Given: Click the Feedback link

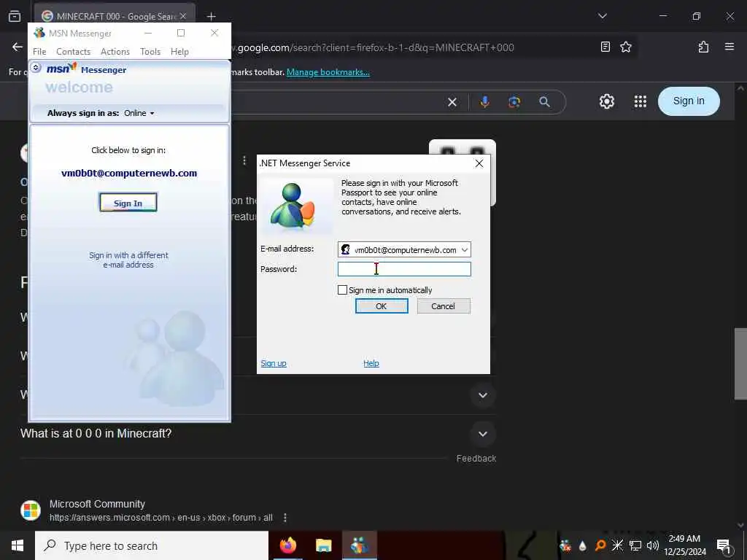Looking at the screenshot, I should pos(476,458).
